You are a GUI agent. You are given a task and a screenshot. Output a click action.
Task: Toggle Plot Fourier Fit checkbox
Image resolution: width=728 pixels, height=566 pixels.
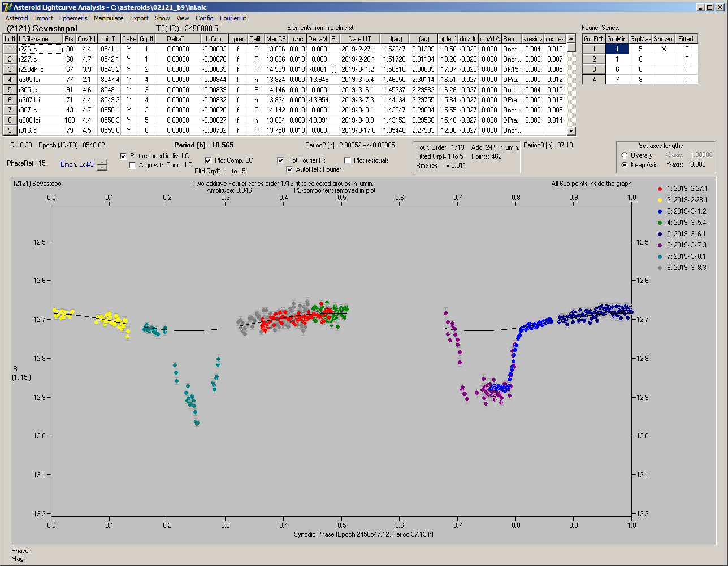click(x=280, y=160)
